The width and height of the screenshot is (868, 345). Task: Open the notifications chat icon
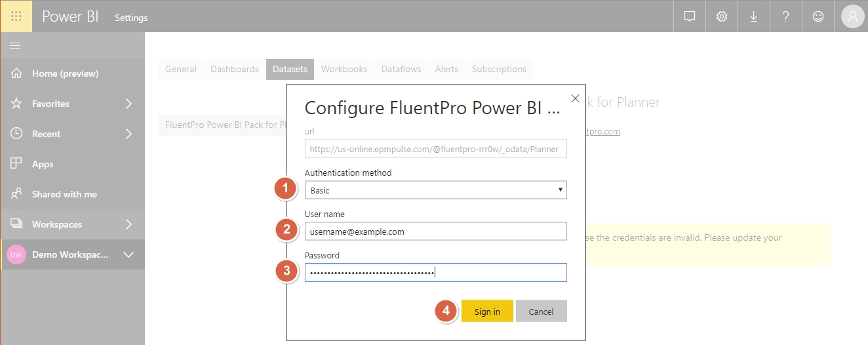(x=690, y=17)
